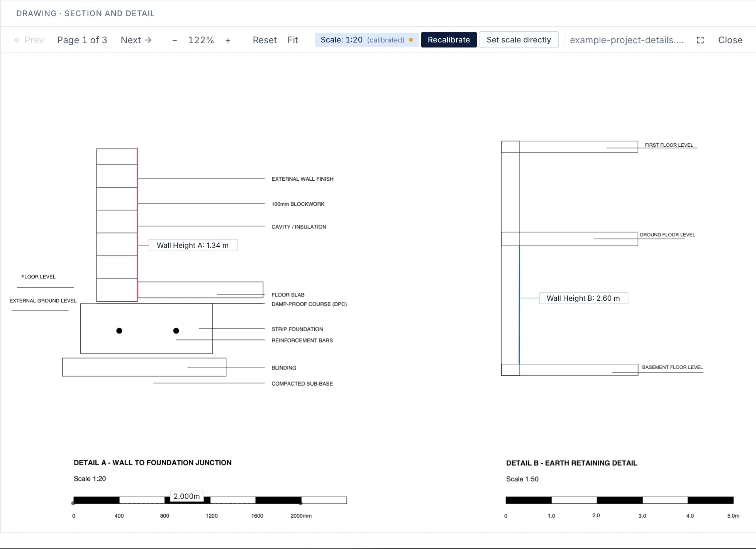Click the left calibration line endpoint handle
This screenshot has height=549, width=756.
[x=73, y=503]
